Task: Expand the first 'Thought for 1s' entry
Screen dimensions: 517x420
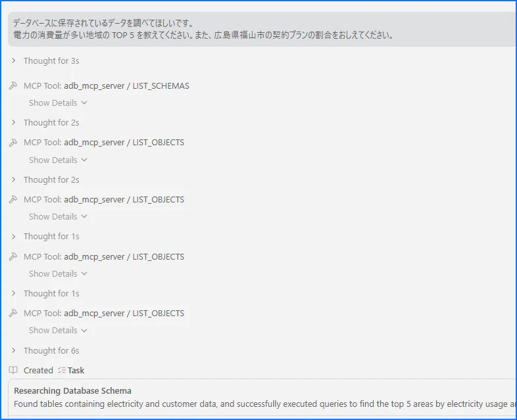Action: pos(45,237)
